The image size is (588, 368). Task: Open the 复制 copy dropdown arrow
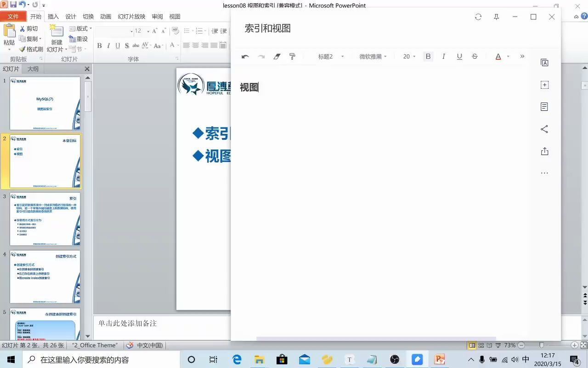pos(41,39)
